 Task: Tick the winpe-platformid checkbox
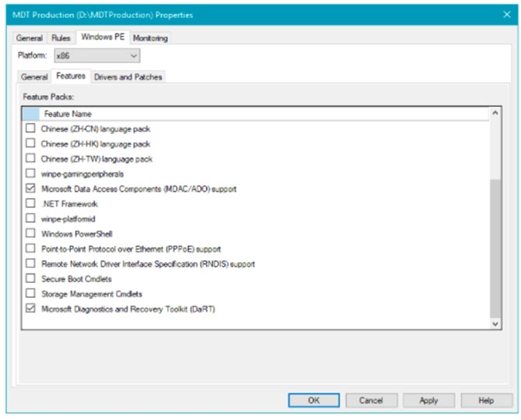30,218
